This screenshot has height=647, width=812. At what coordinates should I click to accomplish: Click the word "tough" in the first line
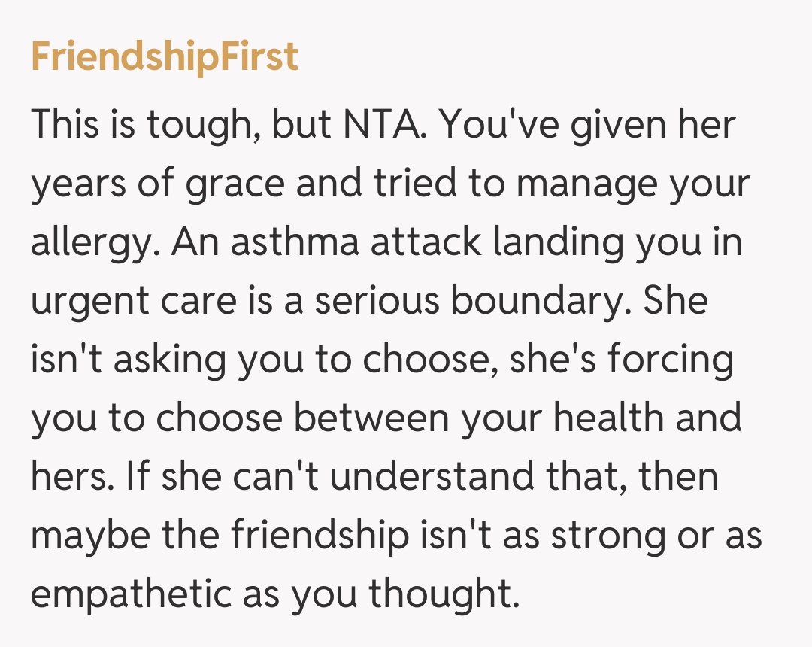(199, 126)
